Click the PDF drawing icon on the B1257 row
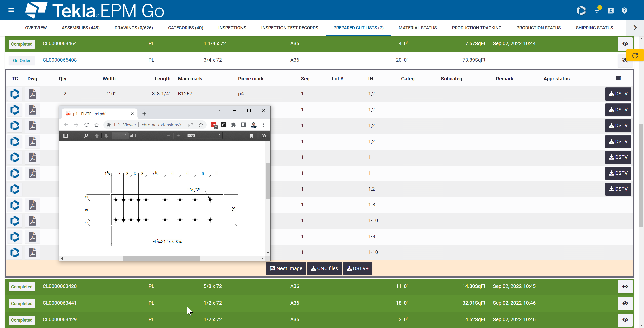This screenshot has width=644, height=328. [x=32, y=94]
